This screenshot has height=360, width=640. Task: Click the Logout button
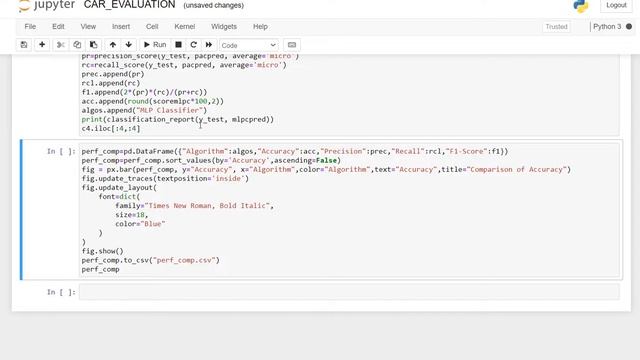point(616,5)
